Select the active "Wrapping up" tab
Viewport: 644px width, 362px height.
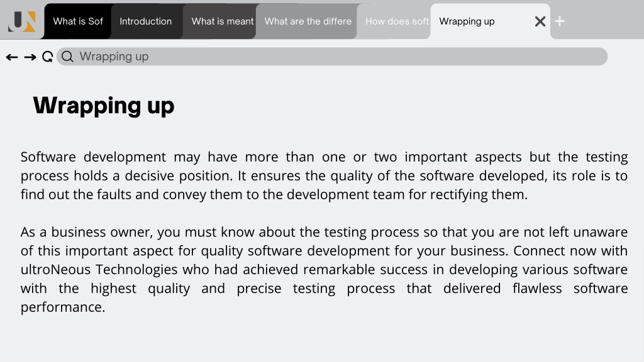pos(480,21)
